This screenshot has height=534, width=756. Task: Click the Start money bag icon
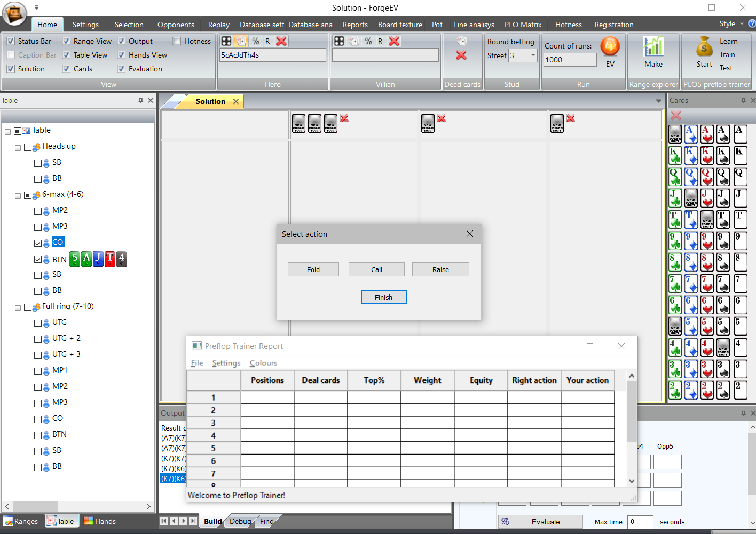coord(704,47)
